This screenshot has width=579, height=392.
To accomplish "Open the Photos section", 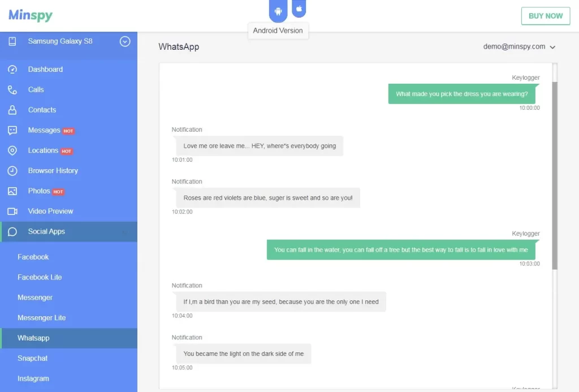I will pos(68,191).
